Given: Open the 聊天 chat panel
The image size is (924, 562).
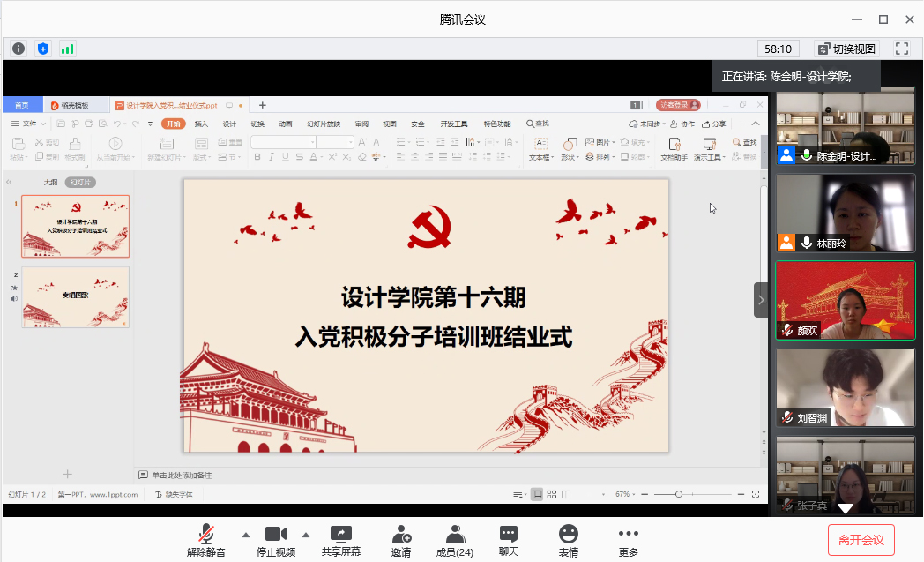Looking at the screenshot, I should 509,540.
